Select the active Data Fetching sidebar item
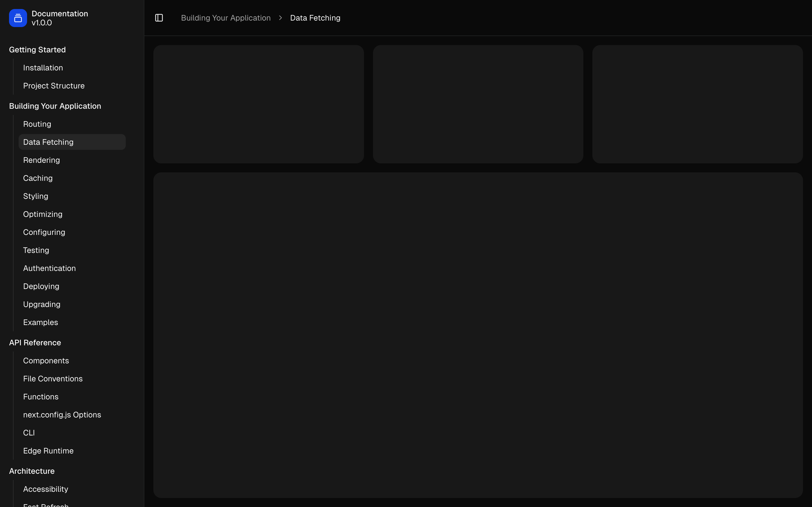812x507 pixels. tap(48, 142)
